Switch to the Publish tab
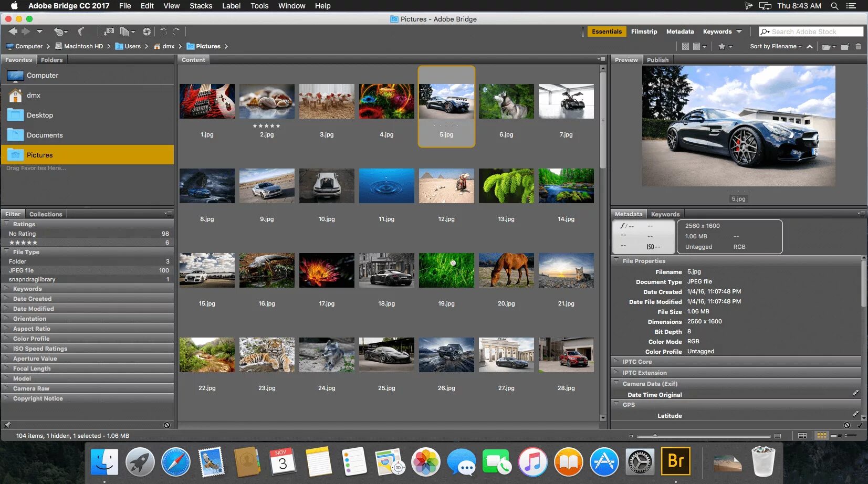This screenshot has width=868, height=484. pyautogui.click(x=657, y=60)
